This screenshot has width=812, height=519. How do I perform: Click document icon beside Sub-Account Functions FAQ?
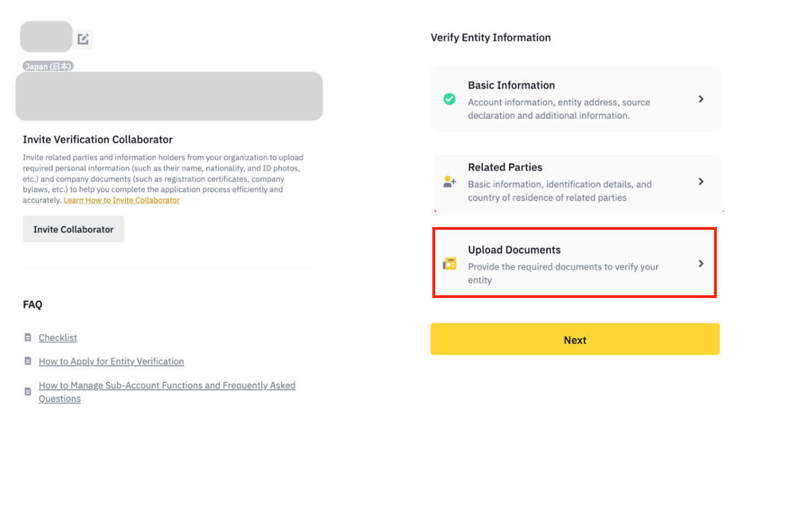point(28,391)
